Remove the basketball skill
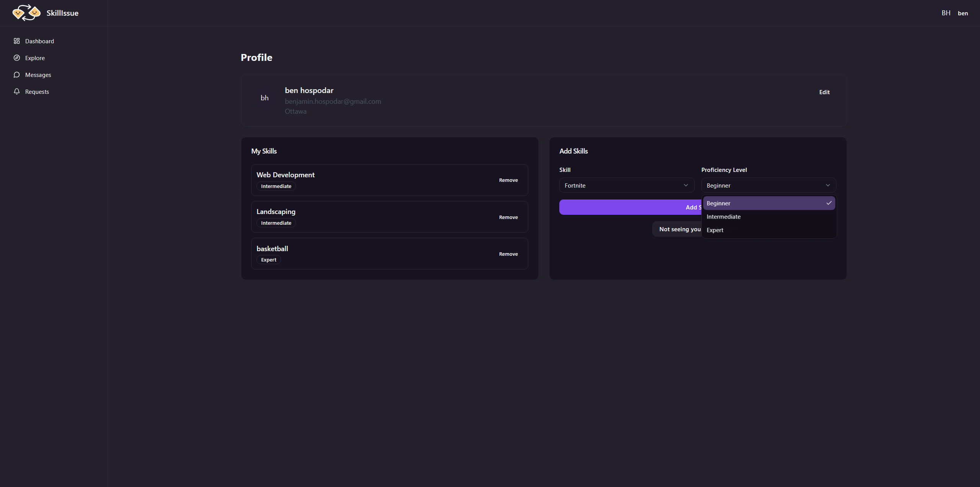 [508, 254]
